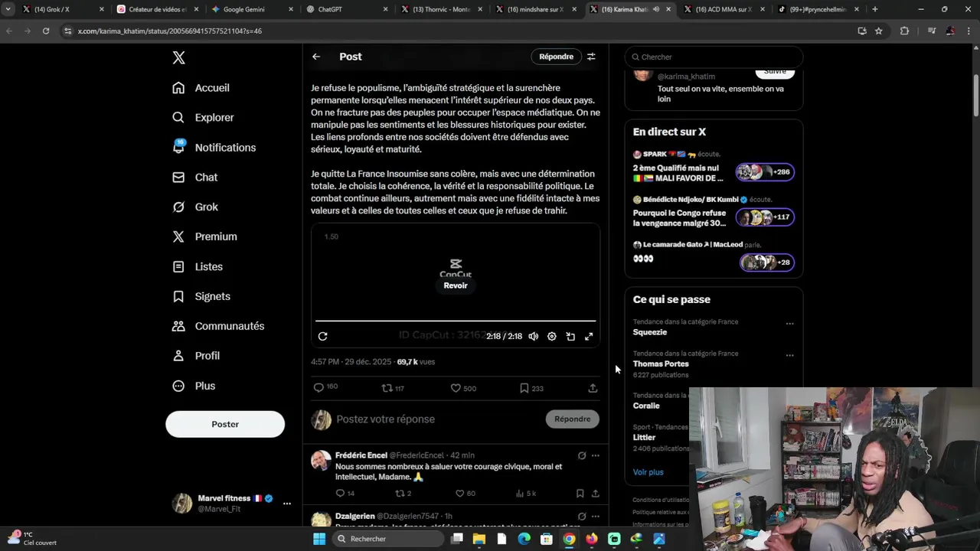
Task: Open more options on Frédéric Encel's reply
Action: coord(595,455)
